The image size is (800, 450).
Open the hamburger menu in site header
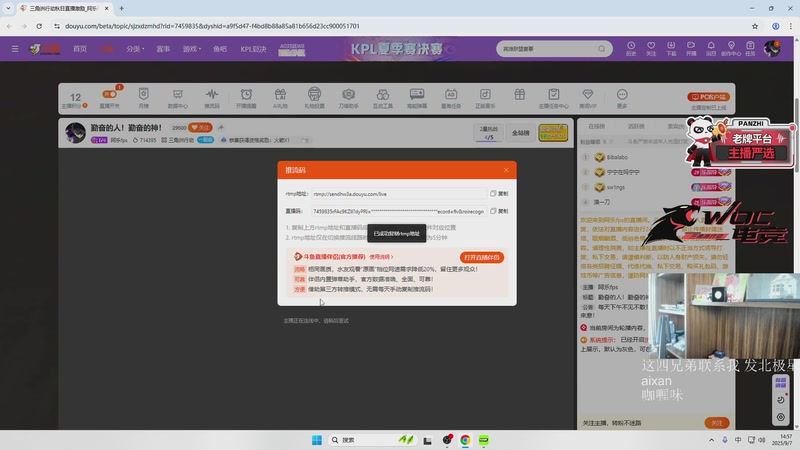[x=15, y=49]
